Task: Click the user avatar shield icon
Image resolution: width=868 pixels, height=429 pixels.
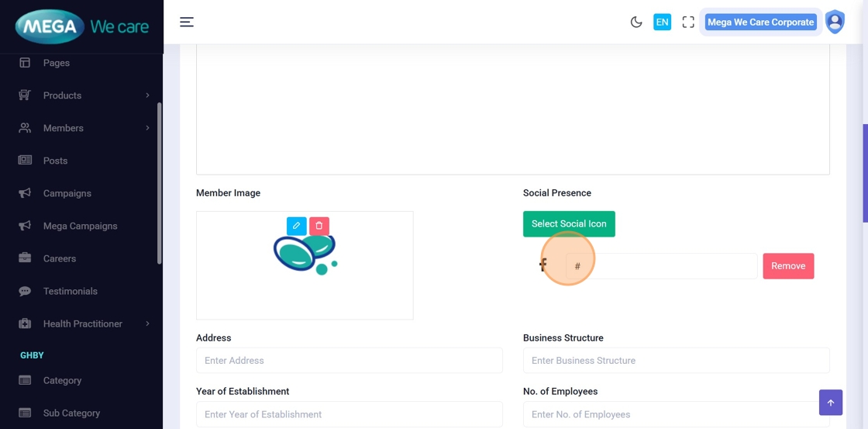Action: (835, 22)
